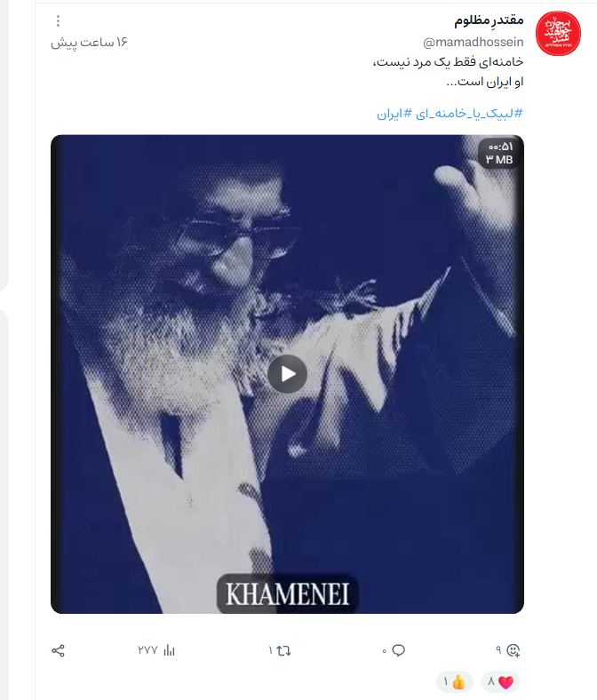This screenshot has height=700, width=597.
Task: Open the #ایران hashtag
Action: (394, 114)
